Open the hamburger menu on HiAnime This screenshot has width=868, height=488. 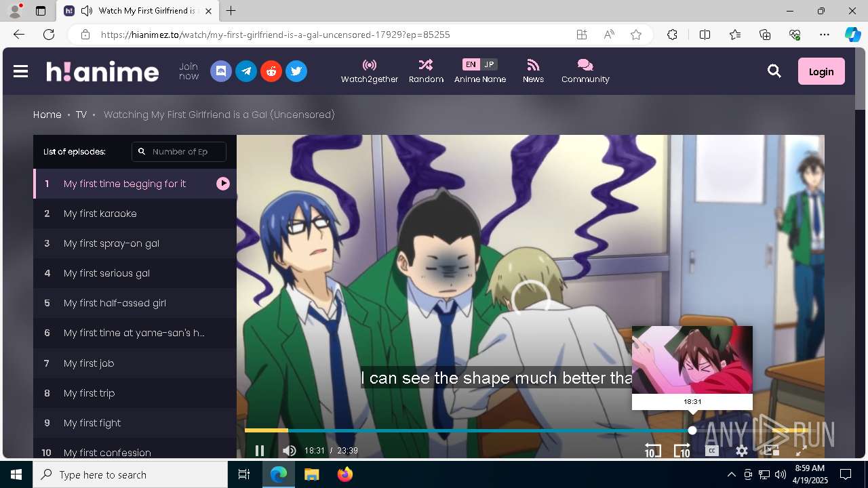click(x=20, y=71)
